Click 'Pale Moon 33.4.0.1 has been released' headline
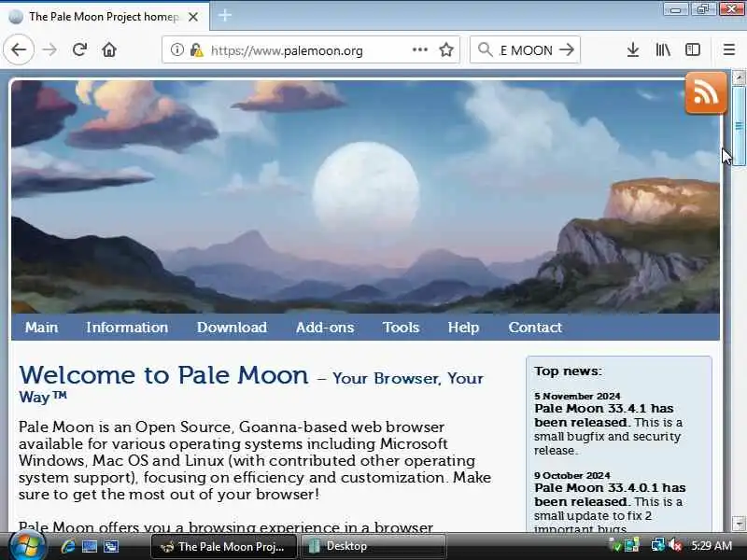This screenshot has height=560, width=747. [610, 495]
